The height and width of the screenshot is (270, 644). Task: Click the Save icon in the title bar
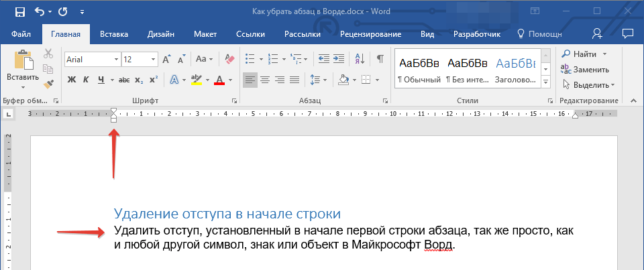19,12
